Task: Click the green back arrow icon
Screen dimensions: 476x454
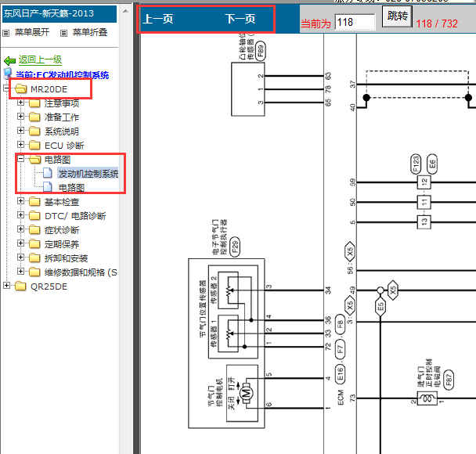Action: 9,61
